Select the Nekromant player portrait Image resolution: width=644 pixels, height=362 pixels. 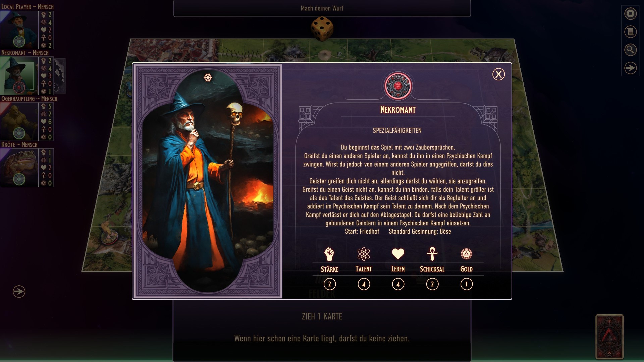pos(19,76)
